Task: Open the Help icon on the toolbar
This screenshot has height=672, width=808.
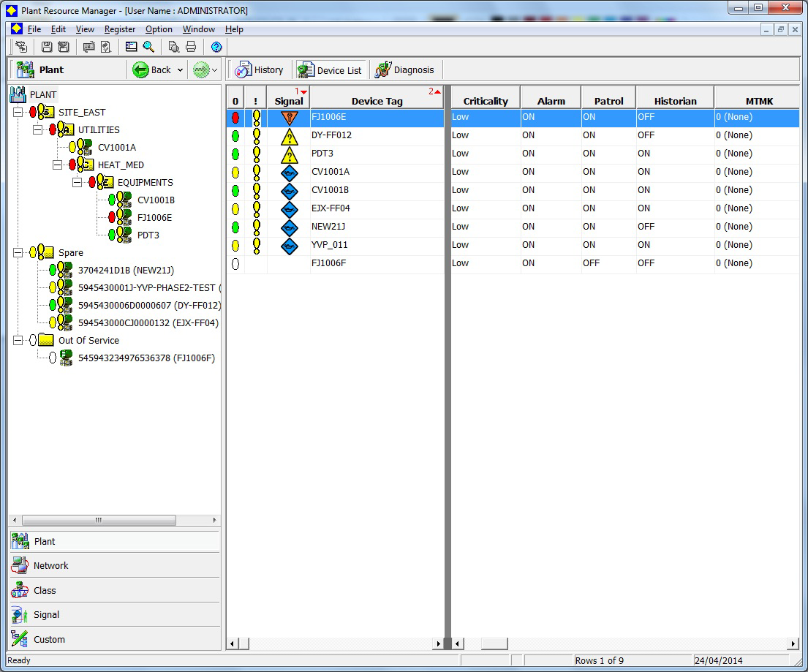Action: coord(216,46)
